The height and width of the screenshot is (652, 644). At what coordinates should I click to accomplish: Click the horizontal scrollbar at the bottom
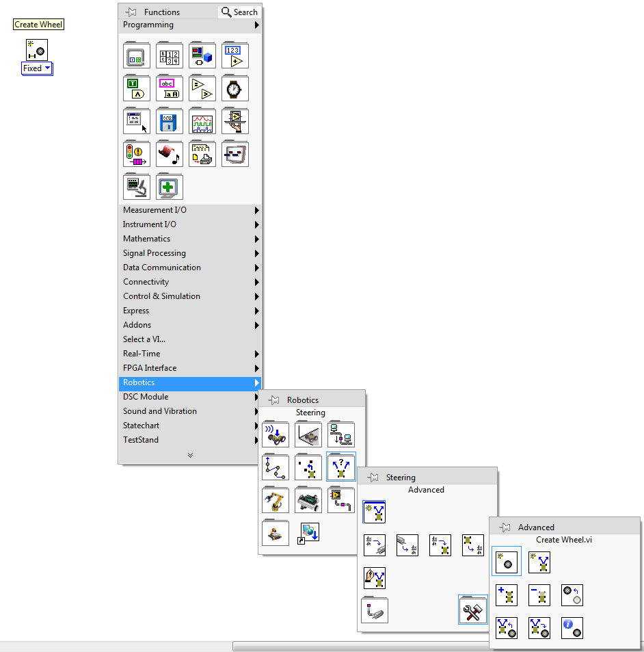click(361, 646)
